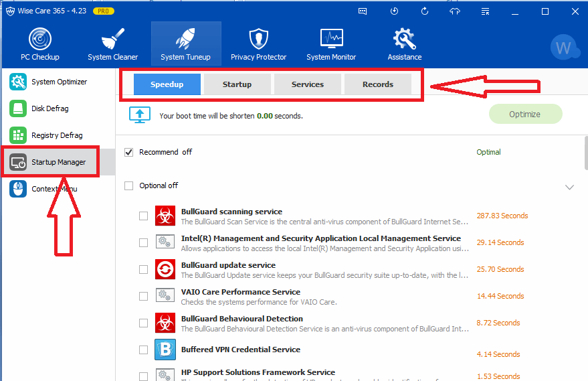Click Intel Management service gear icon

click(x=165, y=242)
